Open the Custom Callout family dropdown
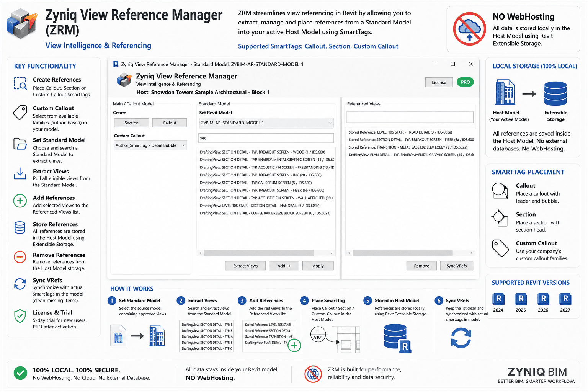The width and height of the screenshot is (588, 392). pos(150,145)
